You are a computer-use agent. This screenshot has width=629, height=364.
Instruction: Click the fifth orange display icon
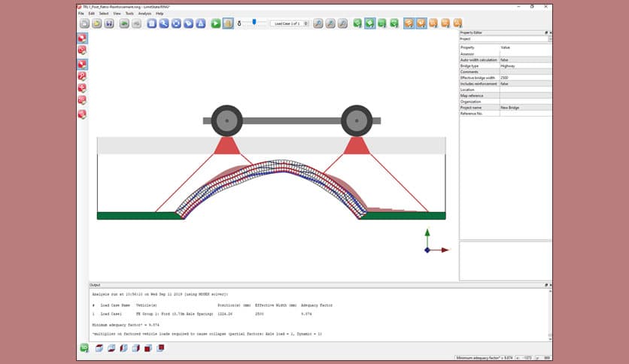click(457, 23)
